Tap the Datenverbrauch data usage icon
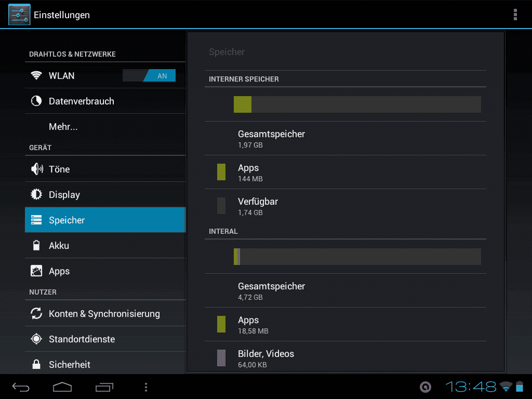Image resolution: width=532 pixels, height=399 pixels. coord(36,101)
